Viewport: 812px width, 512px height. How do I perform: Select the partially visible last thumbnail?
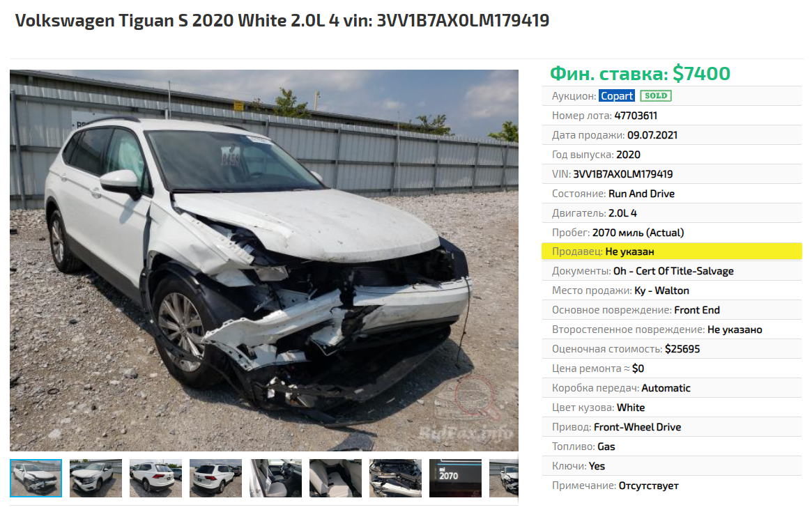click(504, 478)
